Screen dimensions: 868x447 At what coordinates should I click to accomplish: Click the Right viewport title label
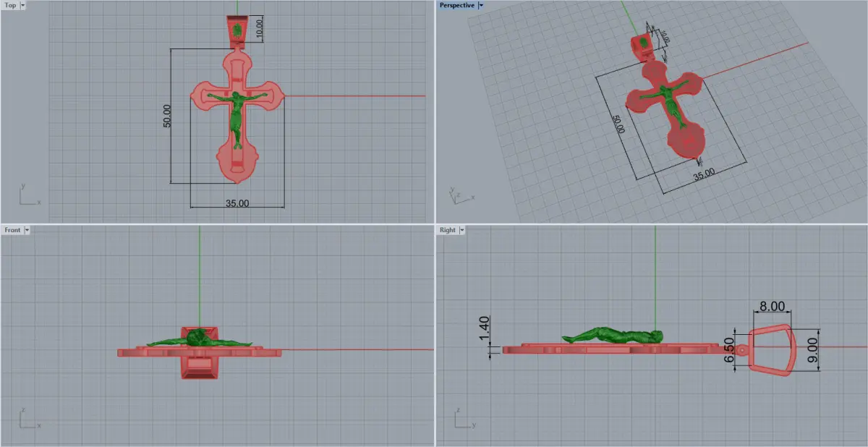point(448,230)
